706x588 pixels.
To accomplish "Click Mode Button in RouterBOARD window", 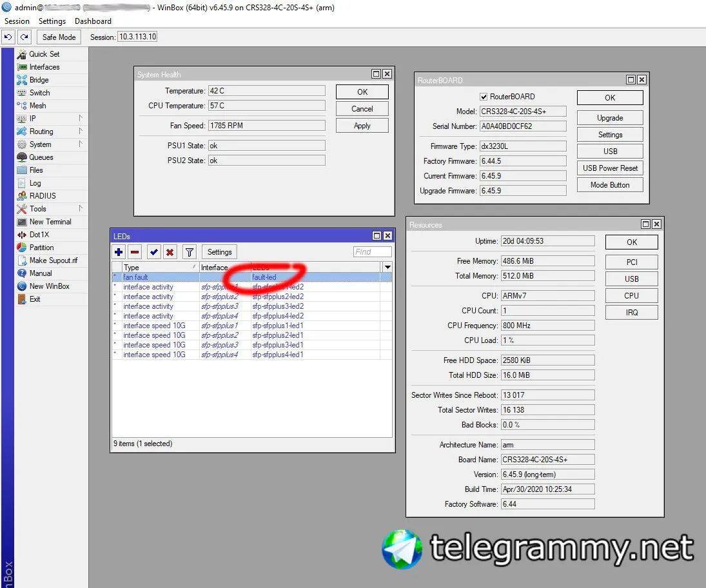I will coord(610,185).
